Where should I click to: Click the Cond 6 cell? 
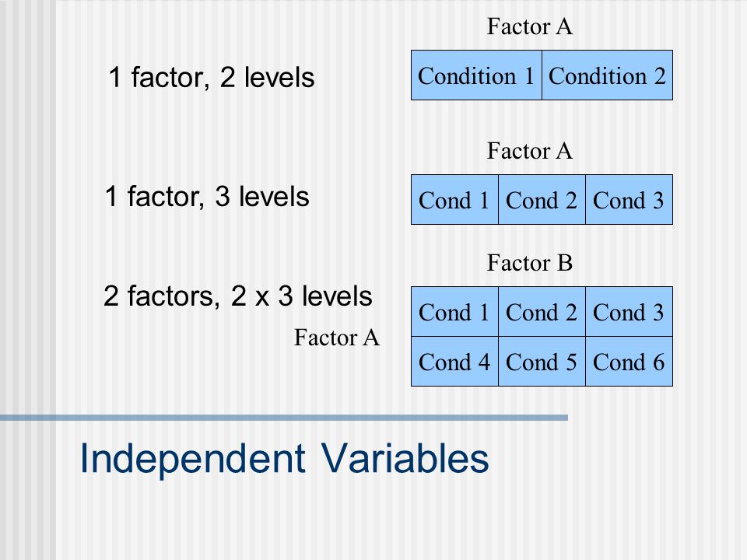(x=630, y=362)
